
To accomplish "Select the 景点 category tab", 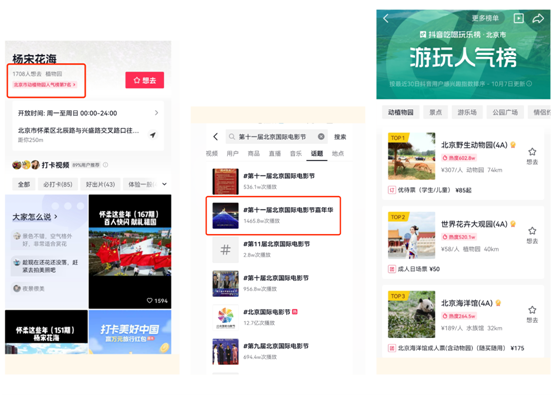I will 435,112.
